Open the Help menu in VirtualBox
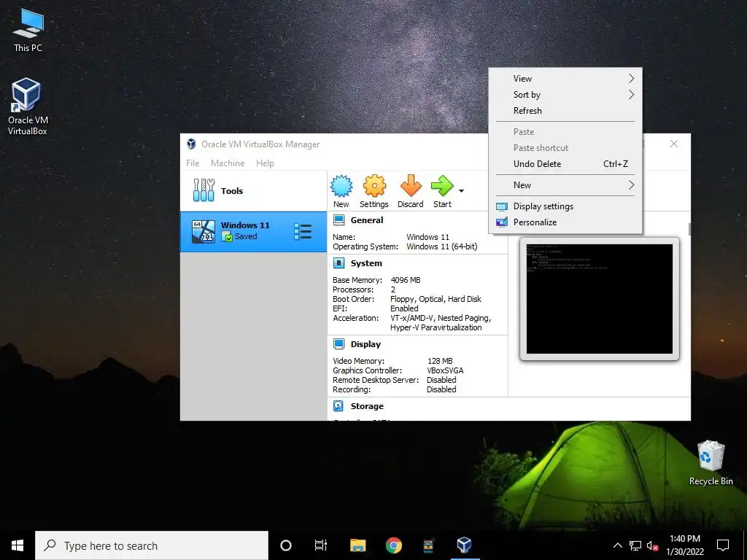 click(265, 163)
